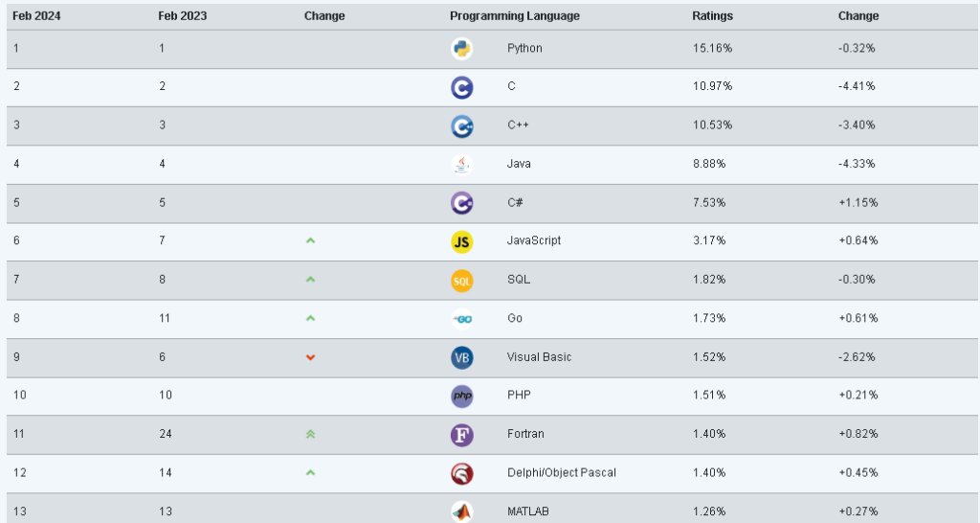Click the Programming Language column header
The image size is (980, 523).
[x=515, y=16]
